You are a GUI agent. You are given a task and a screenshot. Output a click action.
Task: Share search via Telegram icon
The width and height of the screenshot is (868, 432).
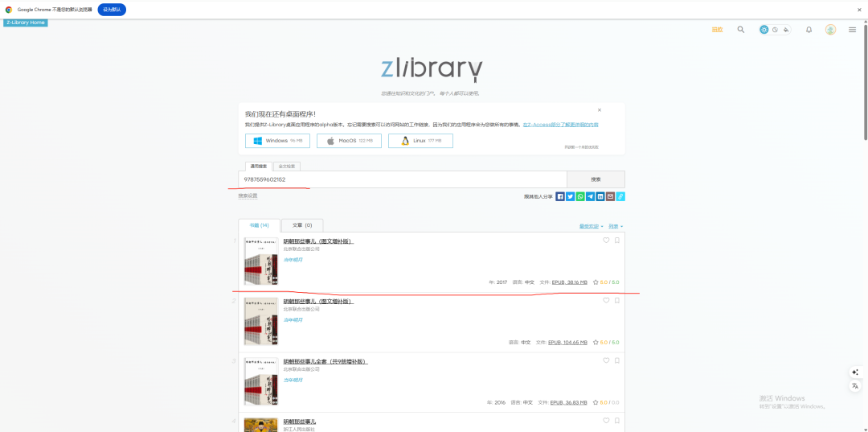[591, 196]
